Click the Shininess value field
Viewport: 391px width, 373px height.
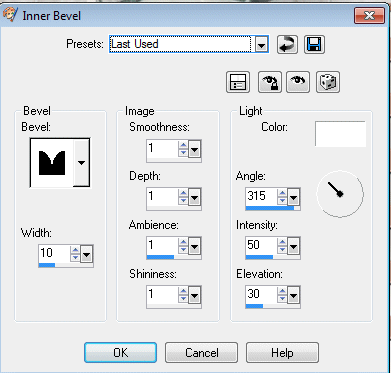point(162,294)
